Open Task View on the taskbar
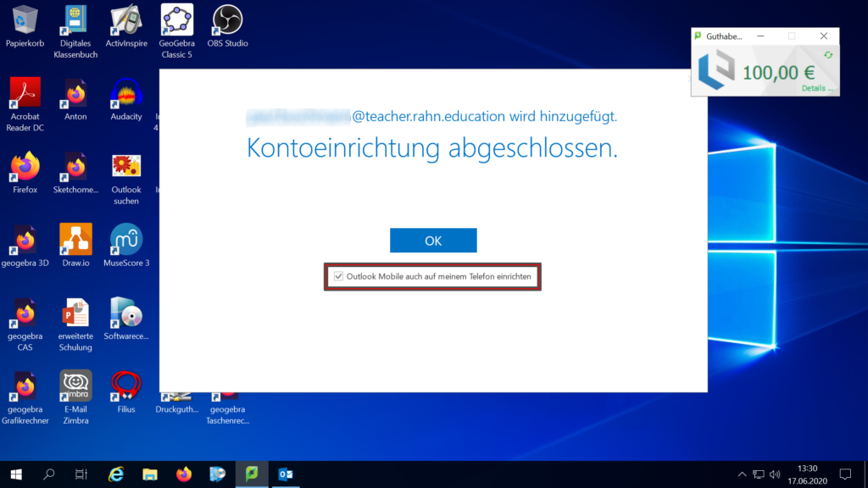This screenshot has height=488, width=868. 81,474
